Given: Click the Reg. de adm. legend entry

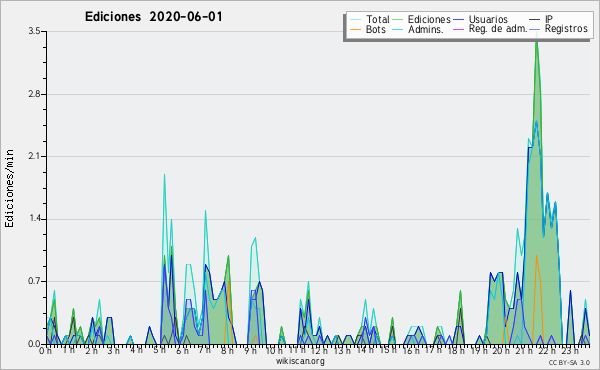Looking at the screenshot, I should (x=498, y=29).
